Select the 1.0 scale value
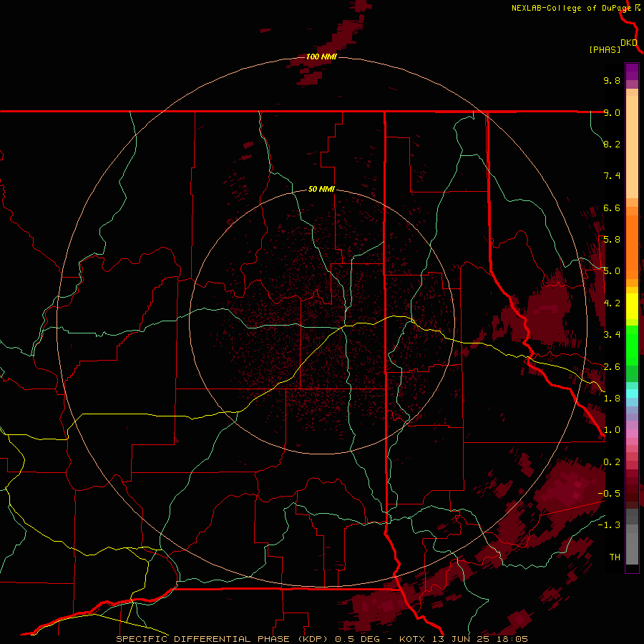The height and width of the screenshot is (644, 644). 612,429
